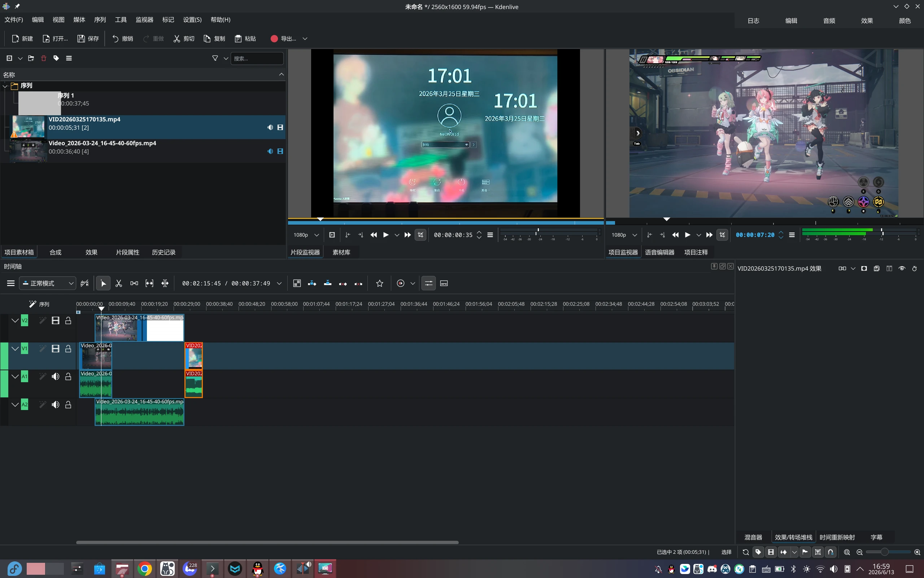Image resolution: width=924 pixels, height=578 pixels.
Task: Select the ripple tool in timeline toolbar
Action: pos(165,283)
